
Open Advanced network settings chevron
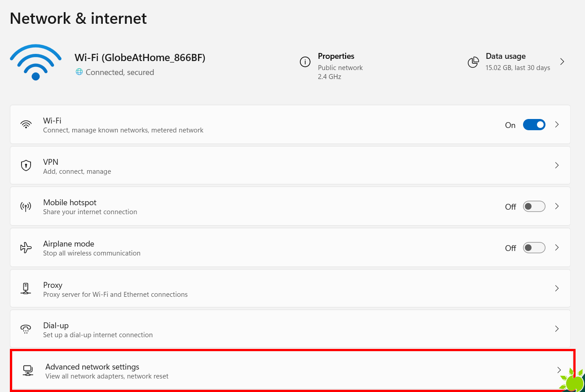pos(559,370)
